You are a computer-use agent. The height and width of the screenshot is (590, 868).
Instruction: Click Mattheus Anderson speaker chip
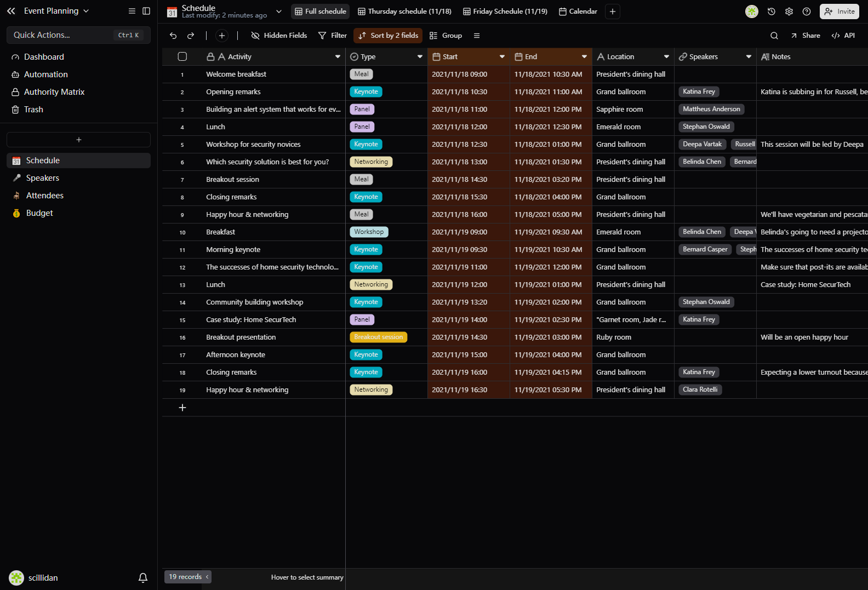[711, 109]
